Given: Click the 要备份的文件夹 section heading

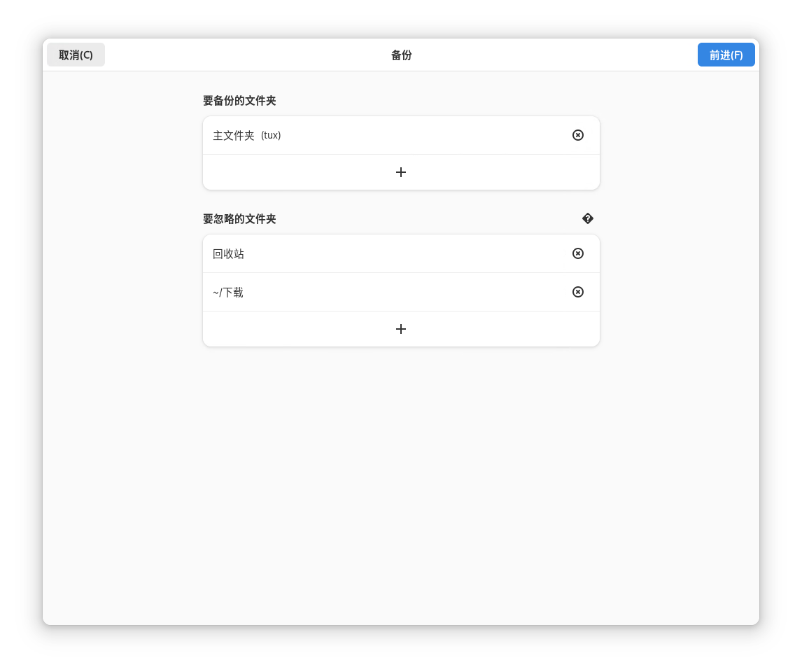Looking at the screenshot, I should tap(239, 101).
